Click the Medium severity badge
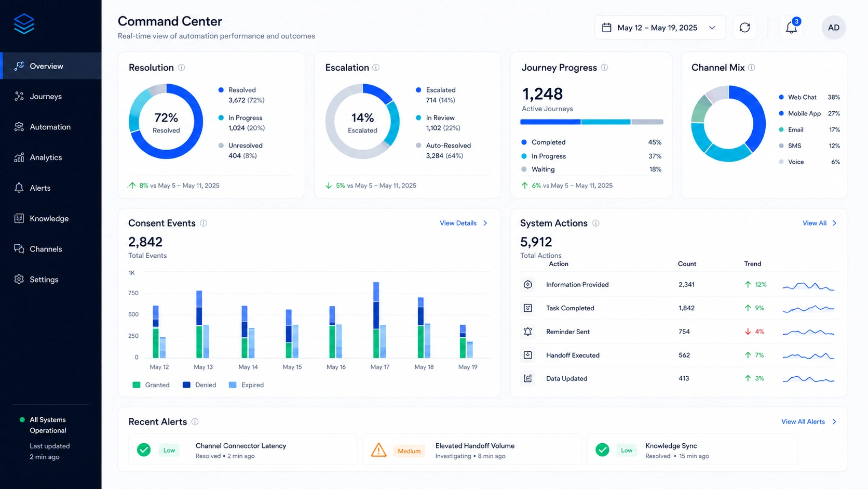 409,451
